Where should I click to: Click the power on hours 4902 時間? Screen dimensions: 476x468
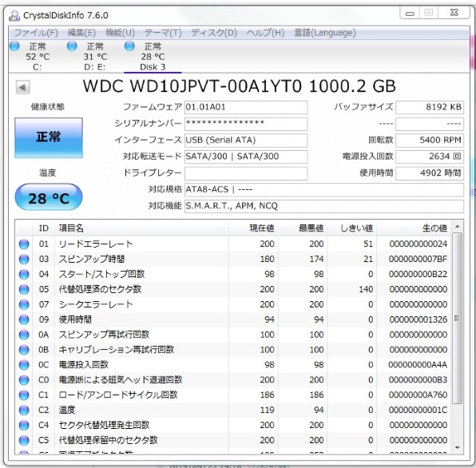tap(430, 173)
